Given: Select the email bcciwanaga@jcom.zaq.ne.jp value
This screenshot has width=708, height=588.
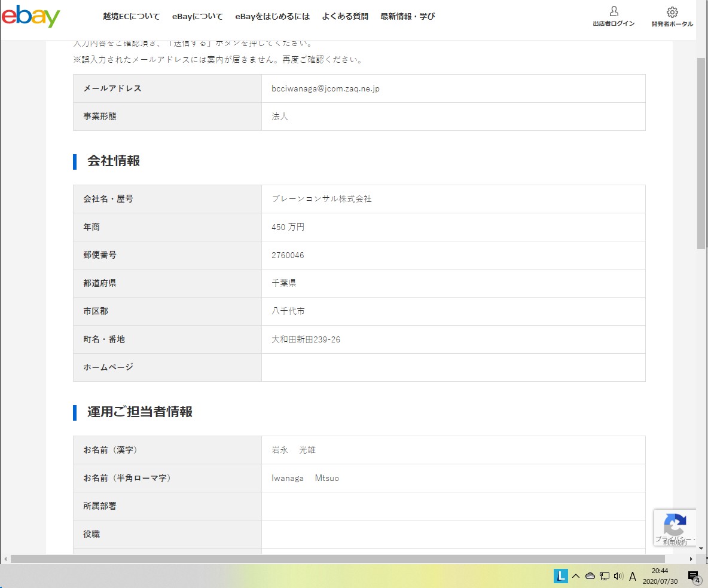Looking at the screenshot, I should (x=325, y=88).
